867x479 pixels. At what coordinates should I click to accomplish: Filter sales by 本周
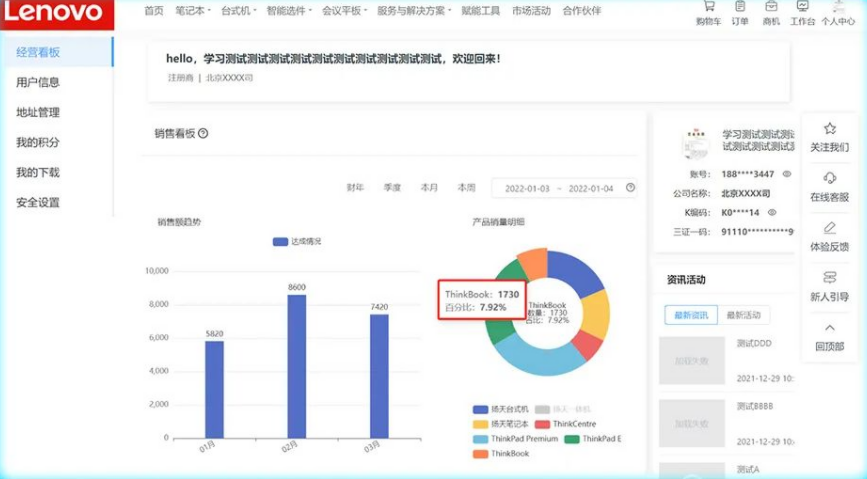[x=466, y=188]
